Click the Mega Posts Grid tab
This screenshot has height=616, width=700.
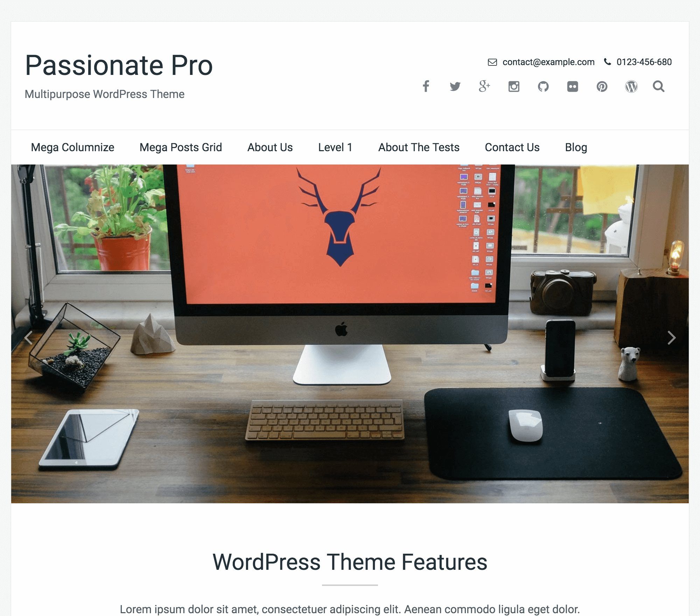coord(180,148)
